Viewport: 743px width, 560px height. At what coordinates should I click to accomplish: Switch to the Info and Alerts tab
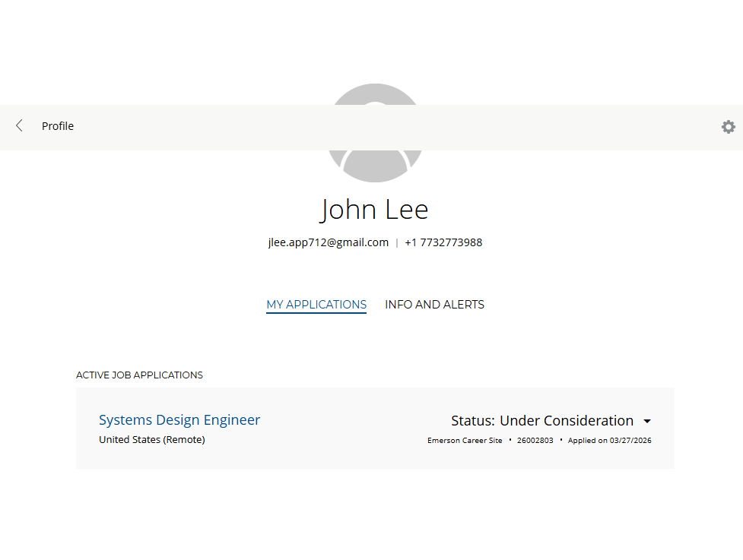(434, 305)
